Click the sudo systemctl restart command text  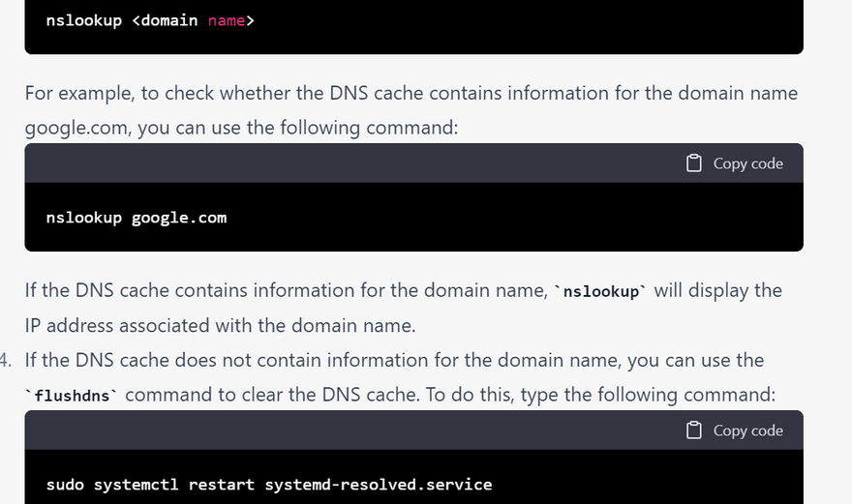click(269, 484)
